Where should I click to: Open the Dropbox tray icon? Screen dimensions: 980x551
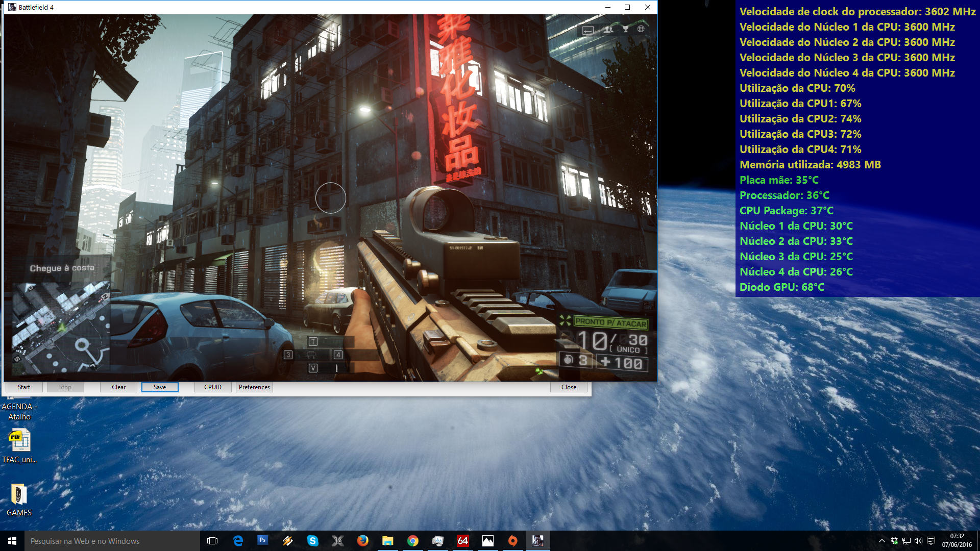894,541
